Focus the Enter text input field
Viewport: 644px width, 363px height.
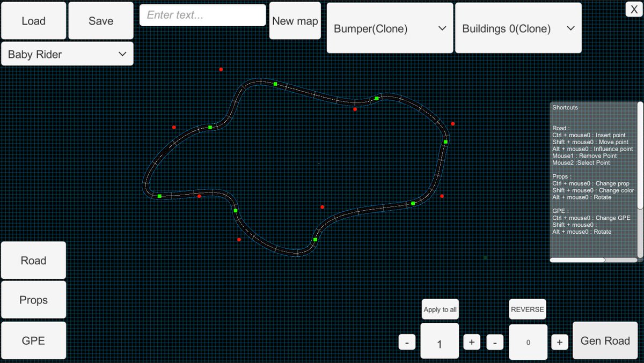tap(203, 15)
